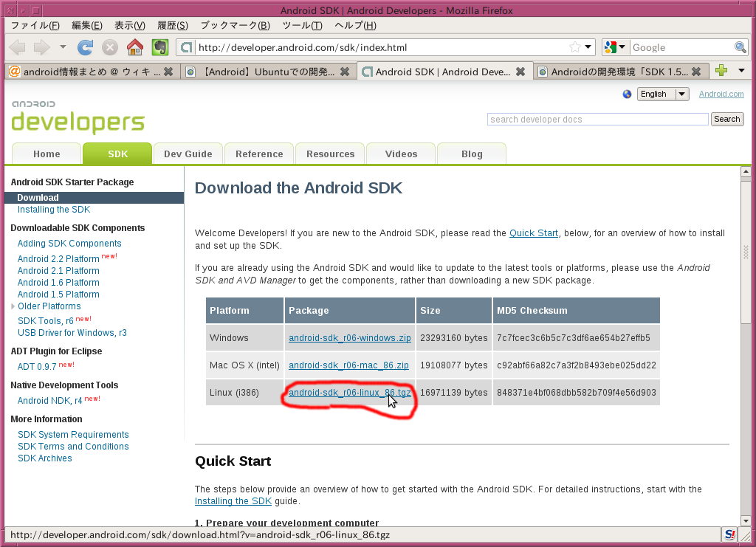This screenshot has height=547, width=756.
Task: Open the list all tabs dropdown
Action: point(741,71)
